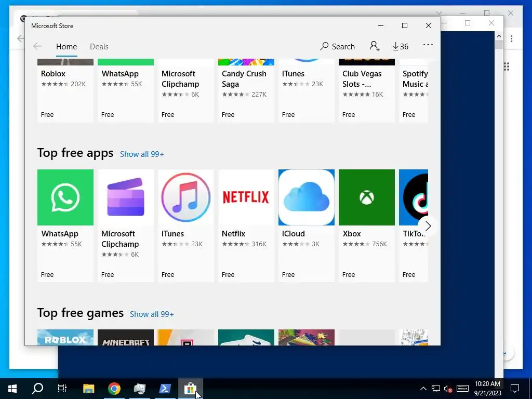Click the Netflix title text
The image size is (532, 399).
[x=233, y=234]
